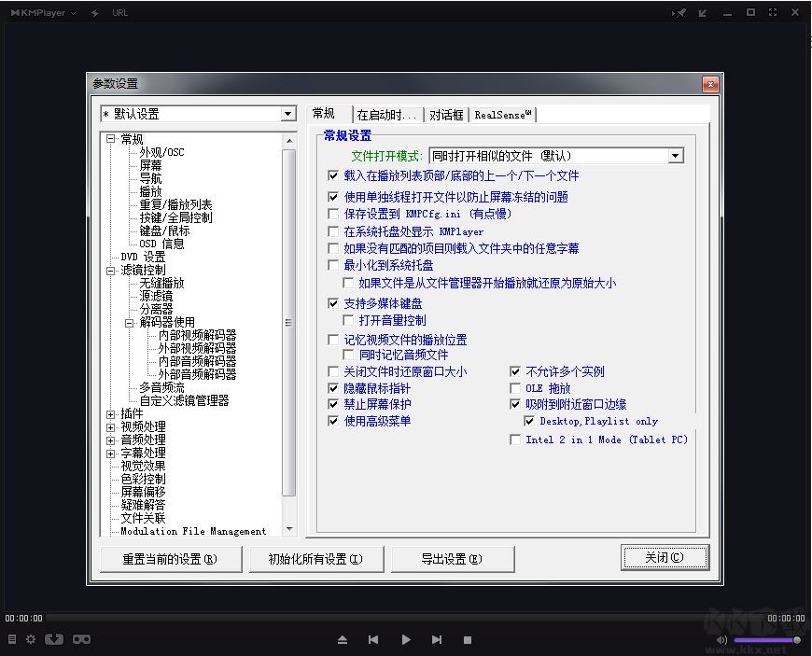Enable 保存设置到 KMPCfg.ini checkbox
The height and width of the screenshot is (656, 812).
[x=333, y=214]
